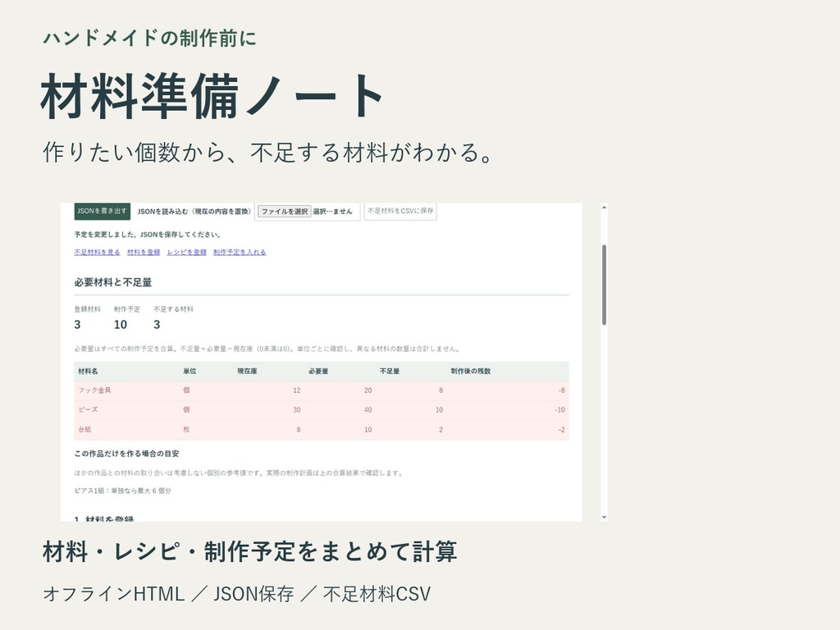Select the ビーズ table row name
840x630 pixels.
(88, 410)
